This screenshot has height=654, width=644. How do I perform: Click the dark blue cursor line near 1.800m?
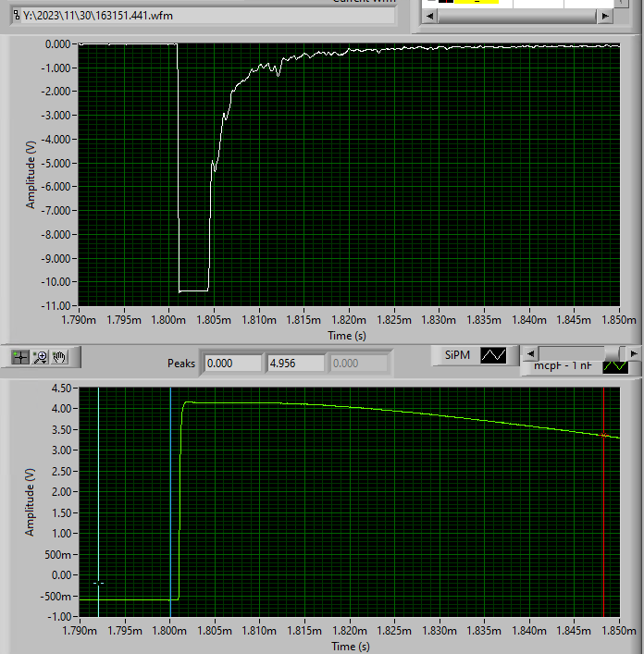point(170,500)
